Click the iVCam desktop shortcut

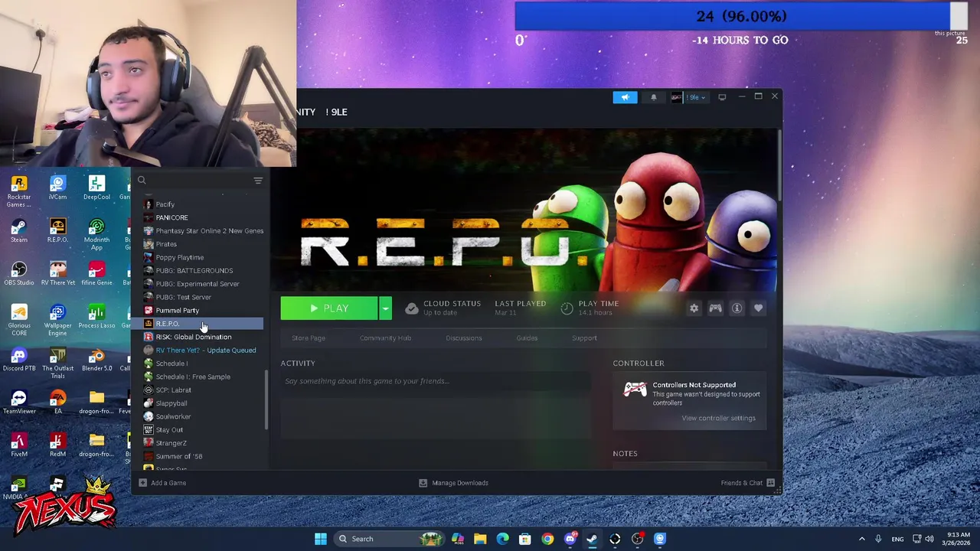[x=57, y=187]
